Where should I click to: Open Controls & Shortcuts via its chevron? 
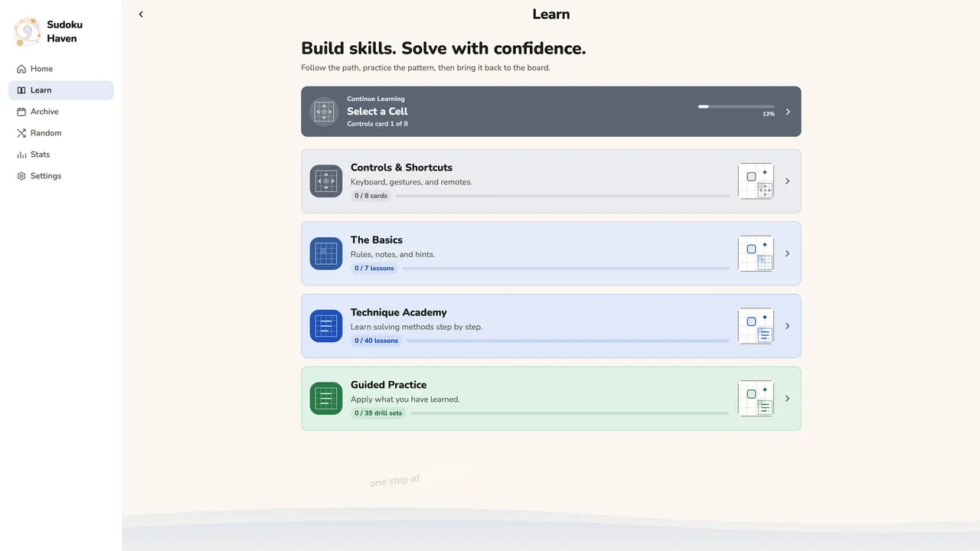787,181
